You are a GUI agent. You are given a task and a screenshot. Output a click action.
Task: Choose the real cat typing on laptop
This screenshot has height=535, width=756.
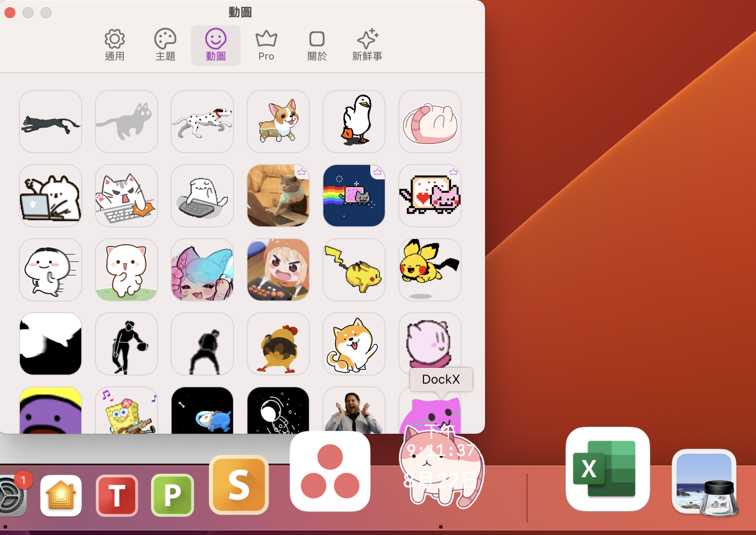tap(278, 196)
